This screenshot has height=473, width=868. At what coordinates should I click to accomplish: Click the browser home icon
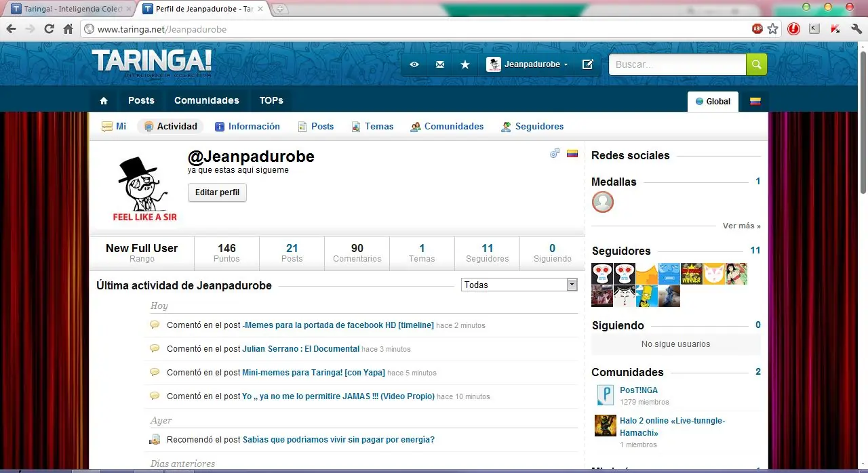pos(68,29)
